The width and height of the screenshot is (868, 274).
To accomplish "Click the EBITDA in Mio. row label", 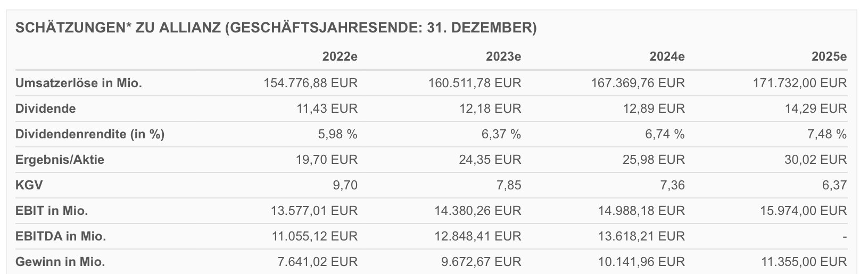I will [61, 236].
